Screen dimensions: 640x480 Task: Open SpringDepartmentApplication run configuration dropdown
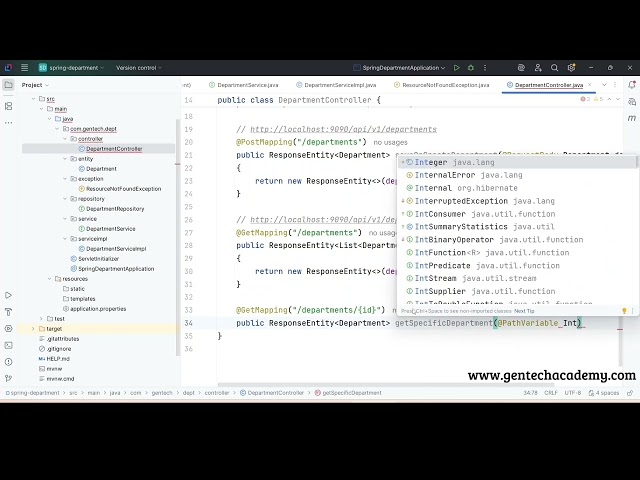[399, 68]
